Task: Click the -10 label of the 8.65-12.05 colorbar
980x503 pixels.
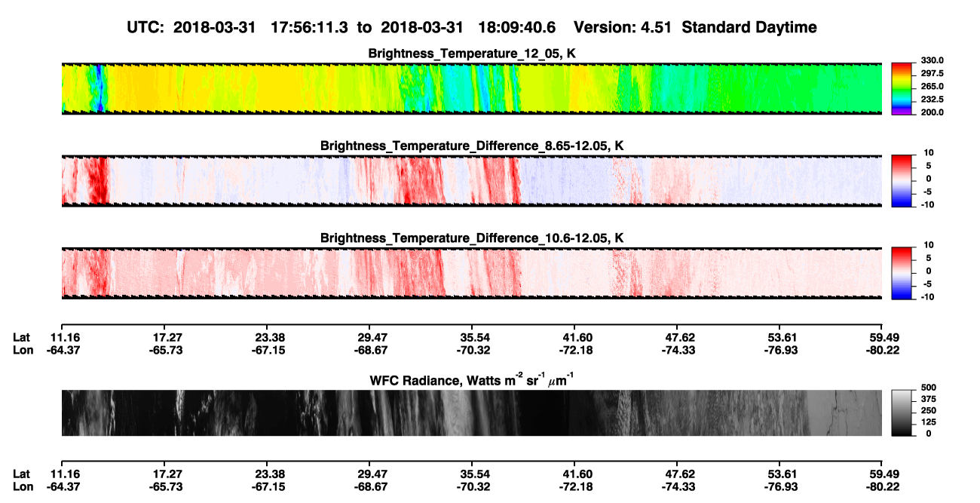Action: [927, 204]
